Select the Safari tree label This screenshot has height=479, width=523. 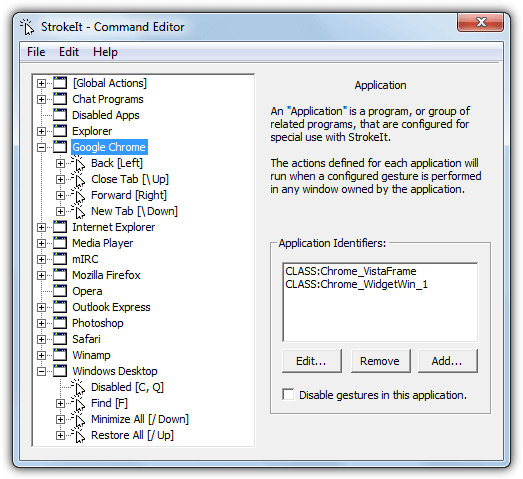pos(86,339)
